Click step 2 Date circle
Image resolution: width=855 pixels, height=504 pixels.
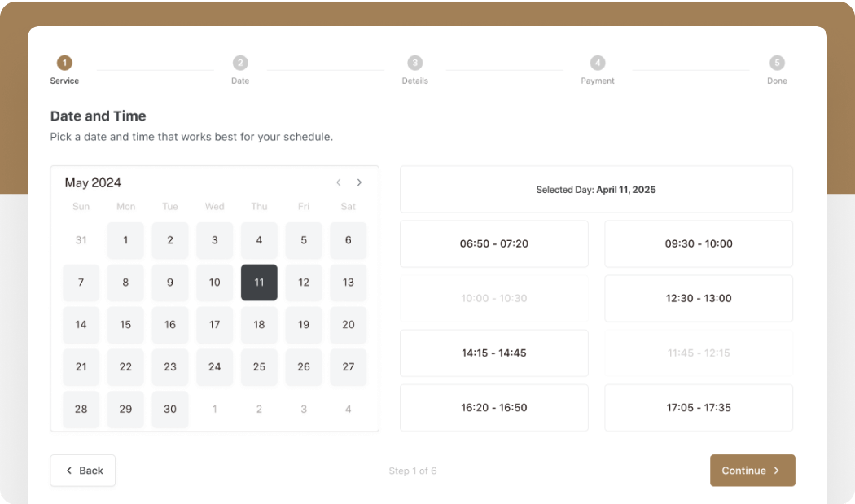click(239, 63)
